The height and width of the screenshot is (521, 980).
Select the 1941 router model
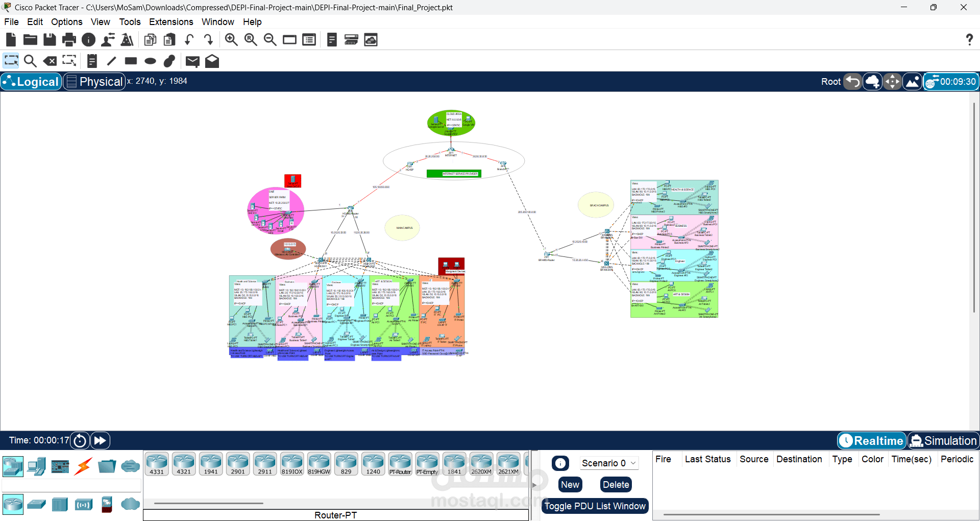[211, 463]
